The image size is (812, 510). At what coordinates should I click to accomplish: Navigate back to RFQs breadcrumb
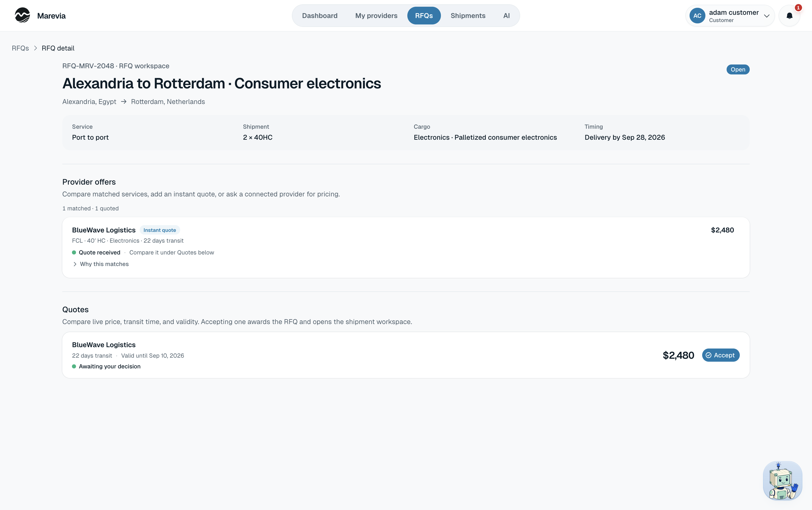coord(20,48)
